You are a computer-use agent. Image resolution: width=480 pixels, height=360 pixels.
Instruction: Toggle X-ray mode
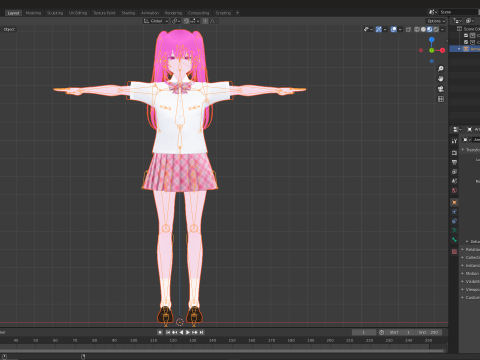point(408,29)
